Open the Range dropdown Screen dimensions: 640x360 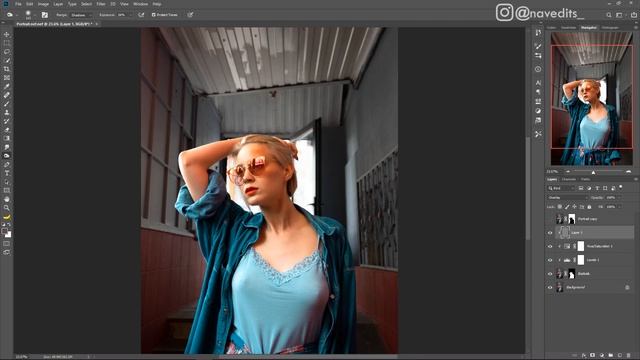pyautogui.click(x=81, y=15)
